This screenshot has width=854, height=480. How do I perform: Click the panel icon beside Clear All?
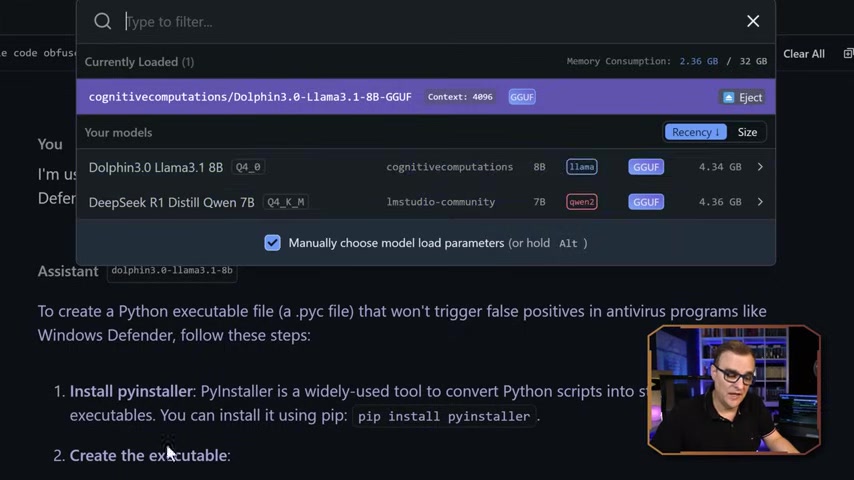pos(847,53)
